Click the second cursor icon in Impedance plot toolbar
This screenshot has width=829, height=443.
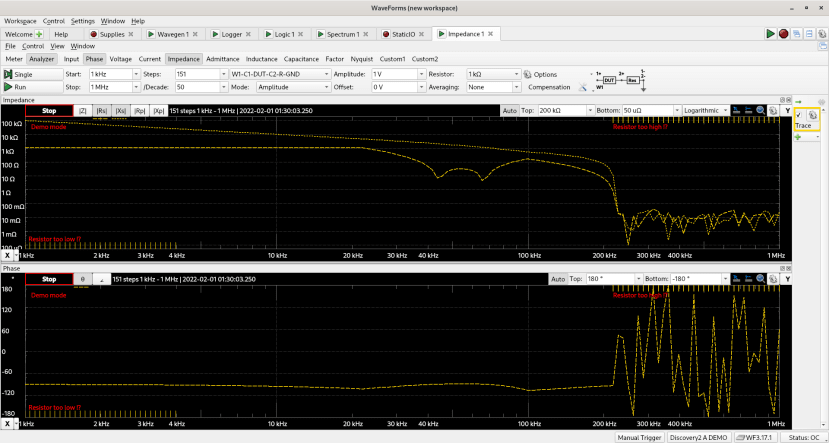pyautogui.click(x=749, y=110)
